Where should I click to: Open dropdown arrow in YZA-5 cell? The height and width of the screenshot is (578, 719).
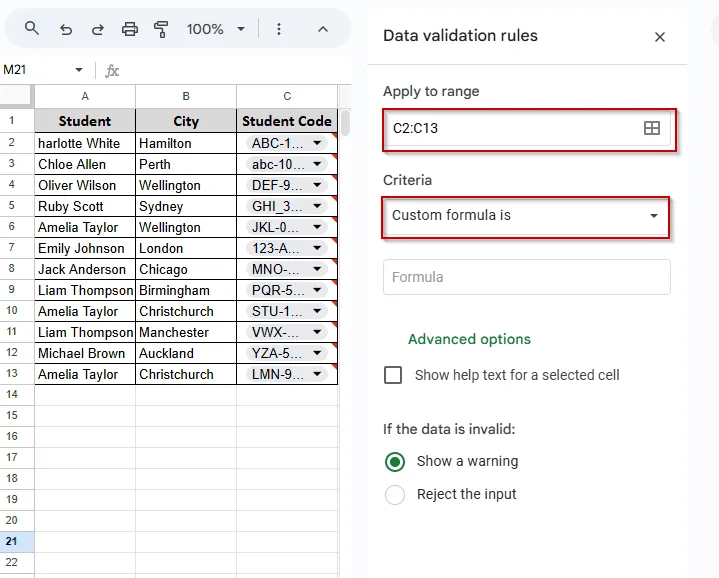[317, 353]
